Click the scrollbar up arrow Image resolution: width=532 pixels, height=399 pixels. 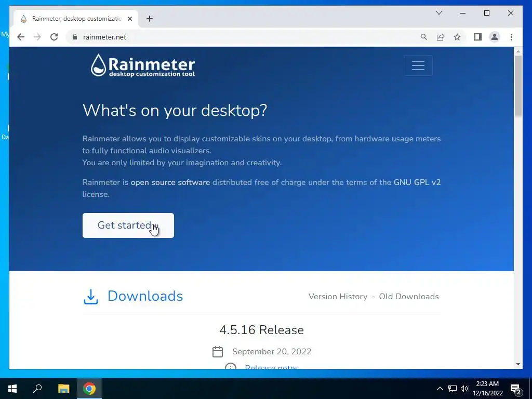coord(518,51)
